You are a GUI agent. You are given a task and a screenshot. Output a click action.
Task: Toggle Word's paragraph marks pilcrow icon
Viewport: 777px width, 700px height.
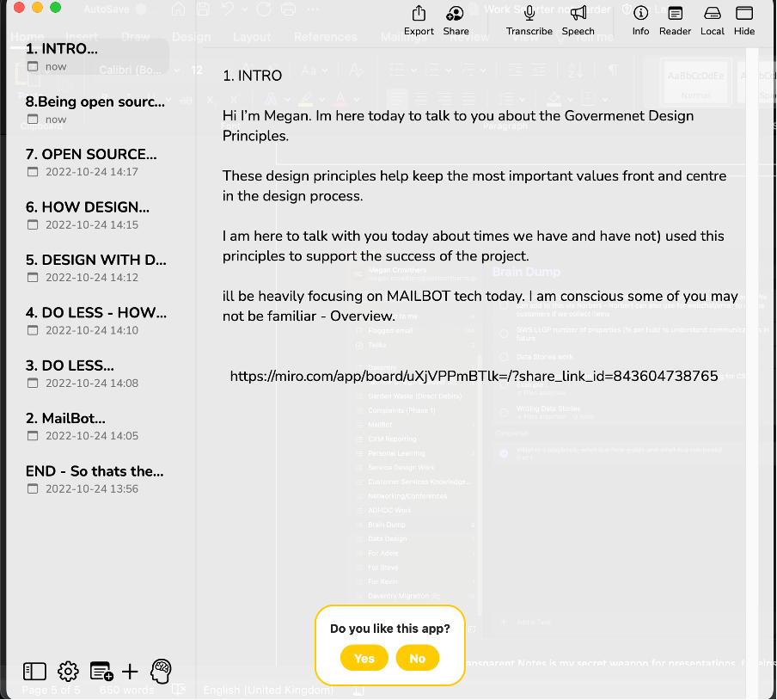pos(613,70)
